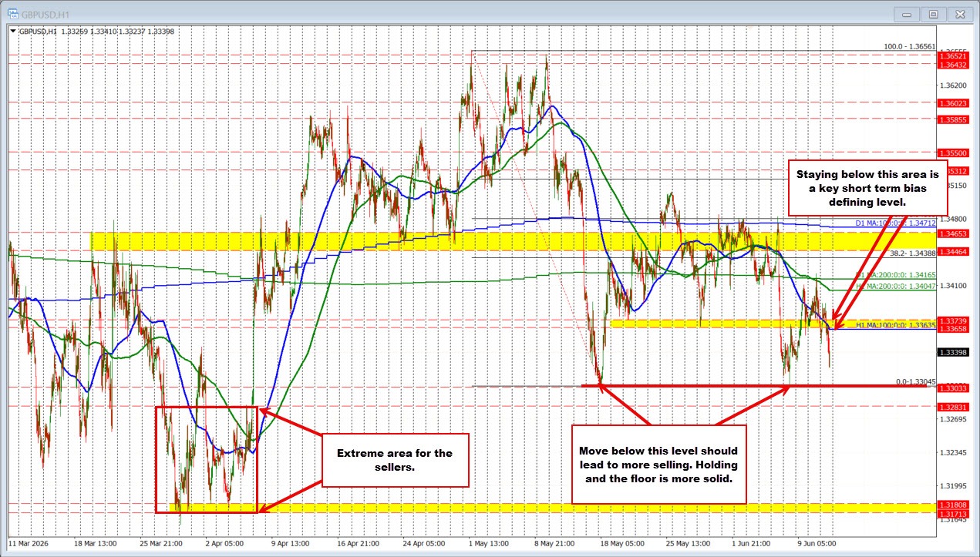Select the 1.31808 price level label
The image size is (980, 557).
click(953, 505)
